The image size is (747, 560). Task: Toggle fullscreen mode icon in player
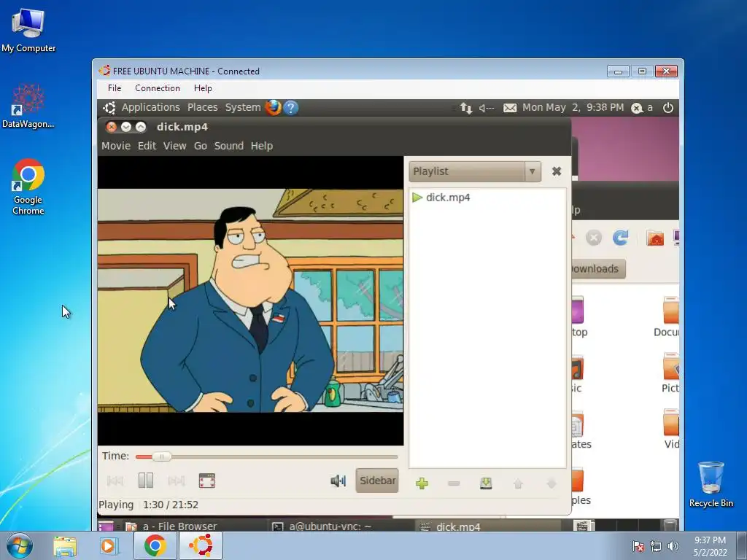click(x=206, y=481)
